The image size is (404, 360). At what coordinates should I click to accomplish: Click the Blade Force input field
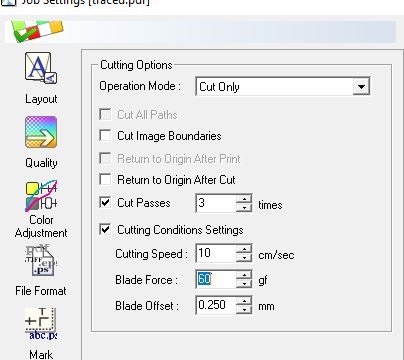pos(216,279)
